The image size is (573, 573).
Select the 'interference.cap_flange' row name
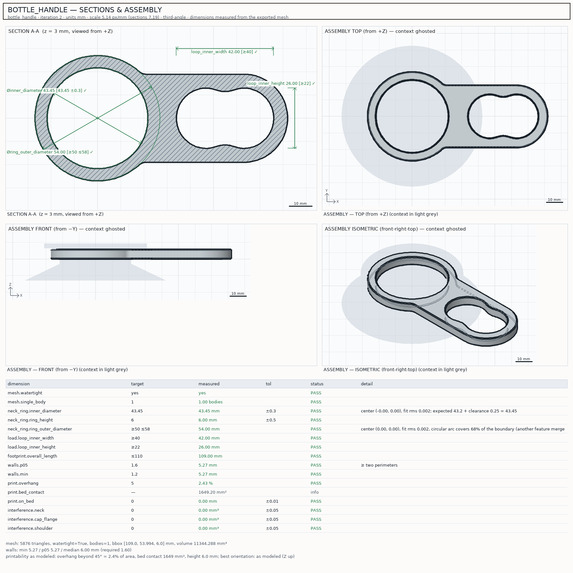click(x=32, y=519)
